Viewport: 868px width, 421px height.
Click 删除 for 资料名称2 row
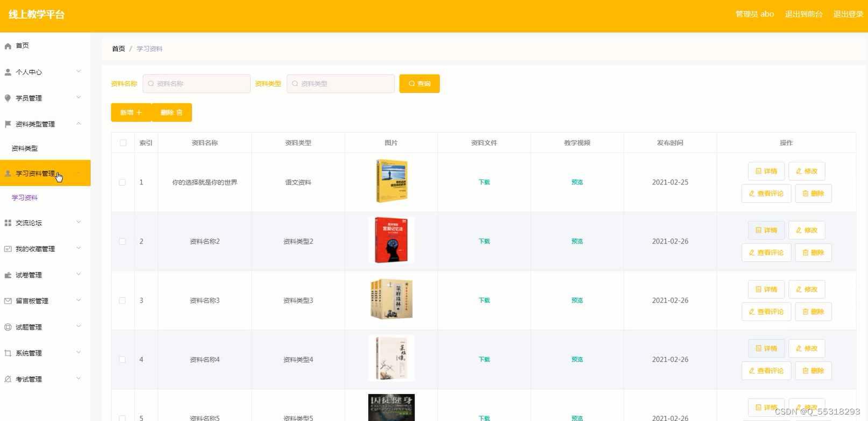coord(813,253)
